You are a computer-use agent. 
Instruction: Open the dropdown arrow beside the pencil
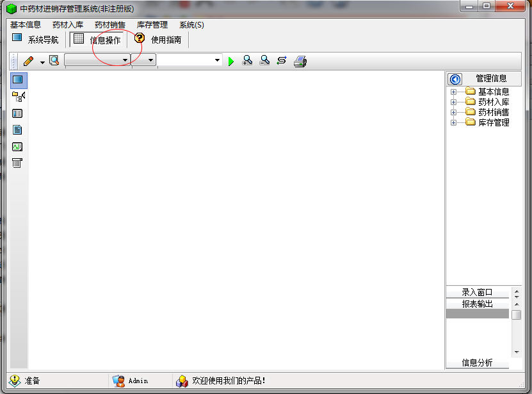click(42, 62)
